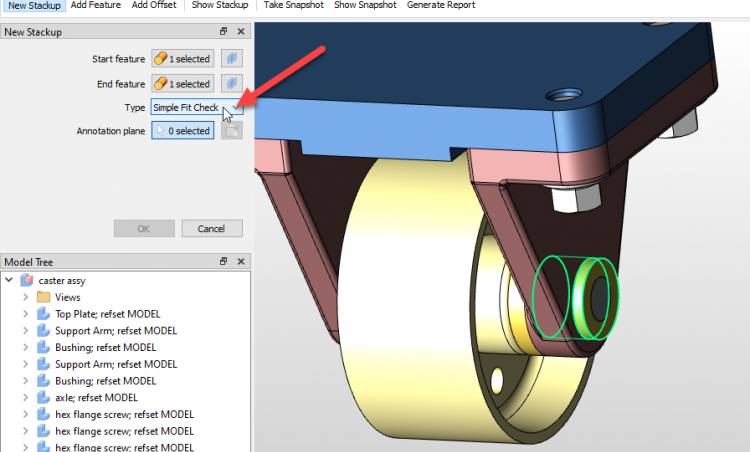Select the Annotation plane selection field
Viewport: 750px width, 452px height.
coord(182,131)
